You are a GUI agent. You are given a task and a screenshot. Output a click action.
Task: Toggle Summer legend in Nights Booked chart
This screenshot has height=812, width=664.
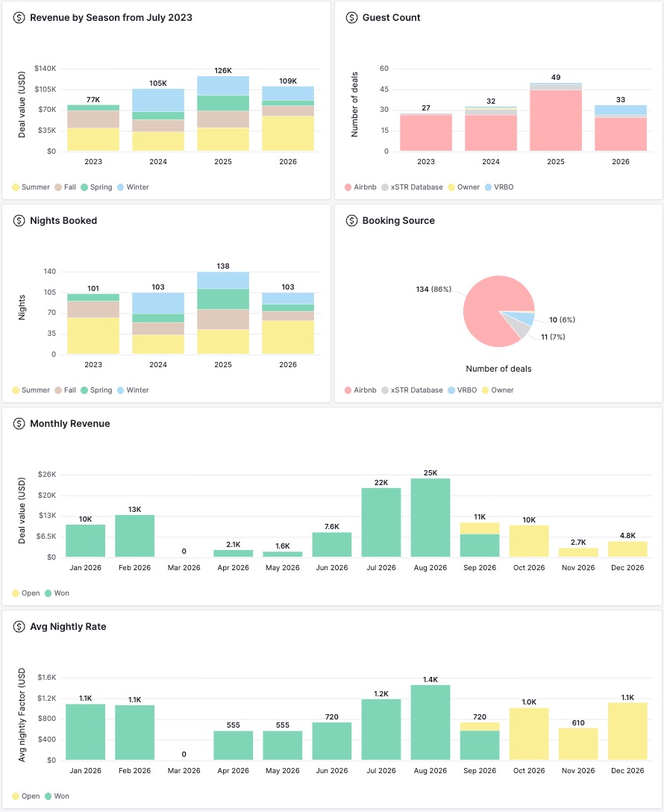click(31, 390)
